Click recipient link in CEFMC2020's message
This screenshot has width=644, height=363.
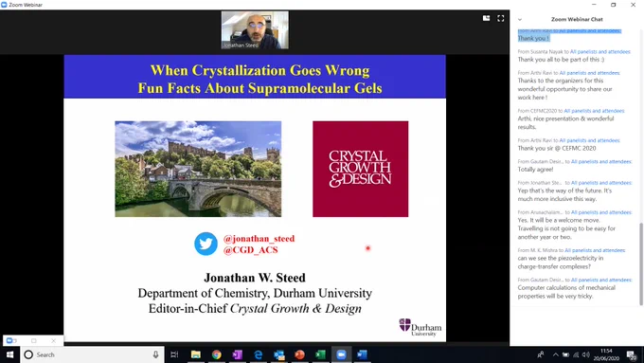[x=594, y=111]
